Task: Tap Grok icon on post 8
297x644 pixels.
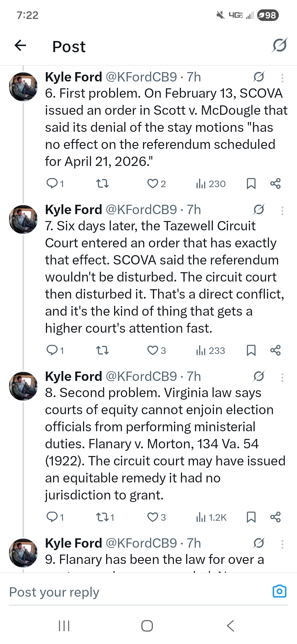Action: click(x=259, y=376)
